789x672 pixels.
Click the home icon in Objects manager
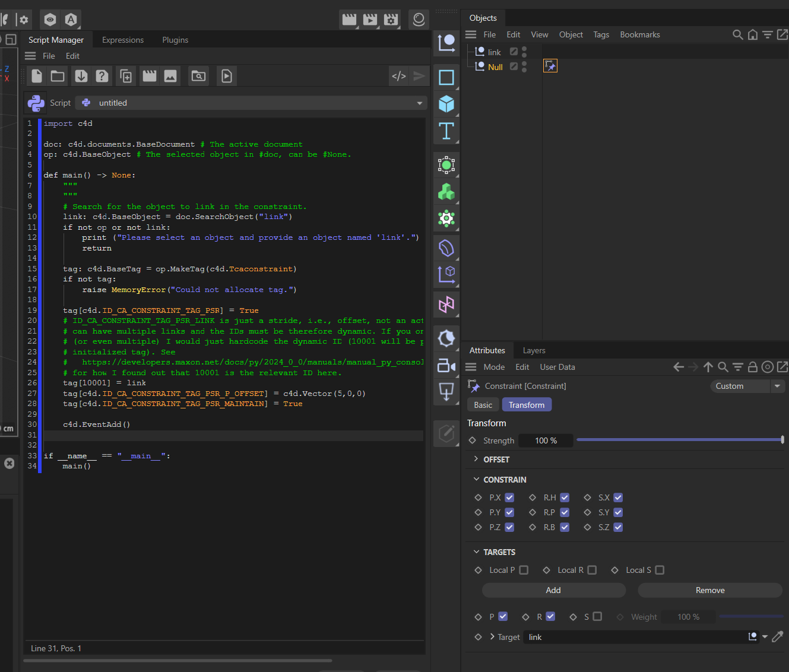pyautogui.click(x=753, y=34)
